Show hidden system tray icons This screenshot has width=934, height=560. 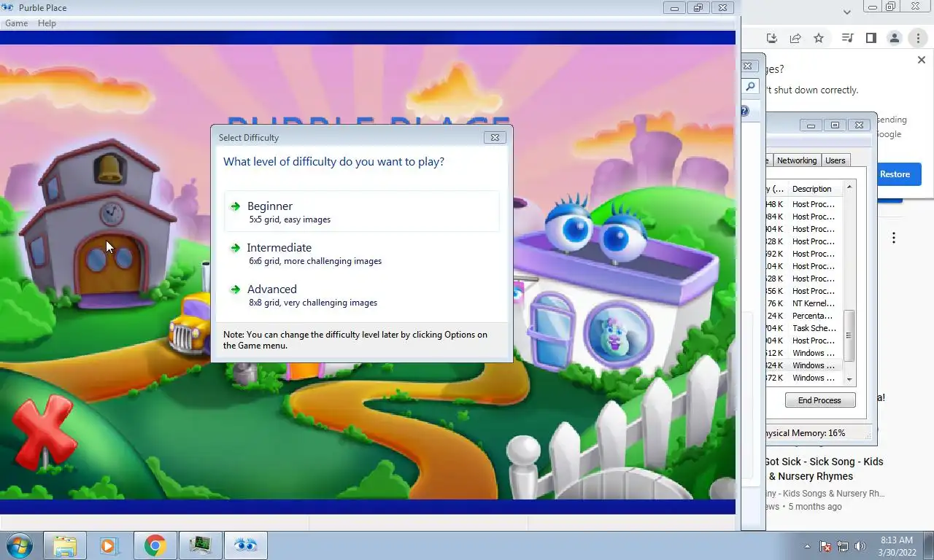pyautogui.click(x=807, y=546)
